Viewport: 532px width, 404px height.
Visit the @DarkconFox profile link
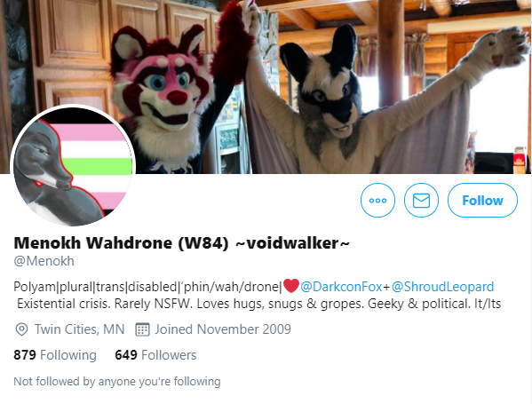pyautogui.click(x=341, y=287)
